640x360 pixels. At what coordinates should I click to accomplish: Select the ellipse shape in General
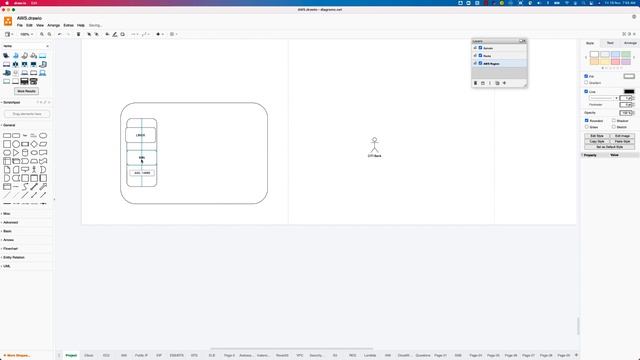point(43,136)
